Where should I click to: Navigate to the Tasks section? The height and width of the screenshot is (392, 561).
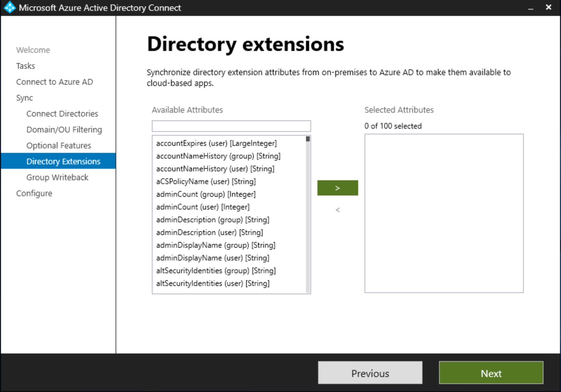(25, 66)
